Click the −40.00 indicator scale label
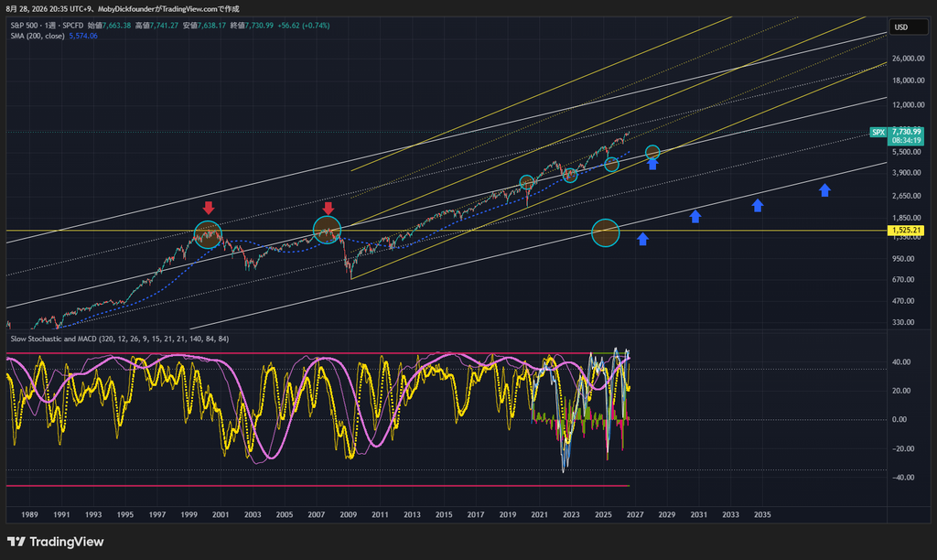Image resolution: width=937 pixels, height=560 pixels. coord(902,478)
